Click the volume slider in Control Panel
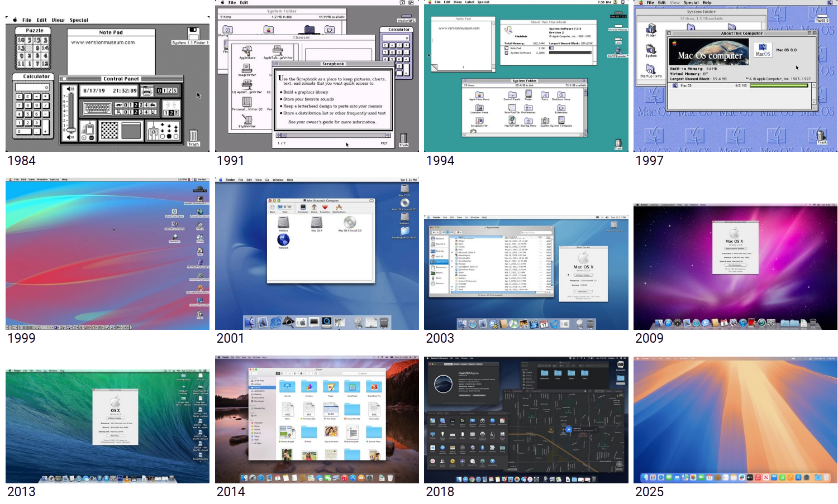The width and height of the screenshot is (838, 504). point(71,112)
